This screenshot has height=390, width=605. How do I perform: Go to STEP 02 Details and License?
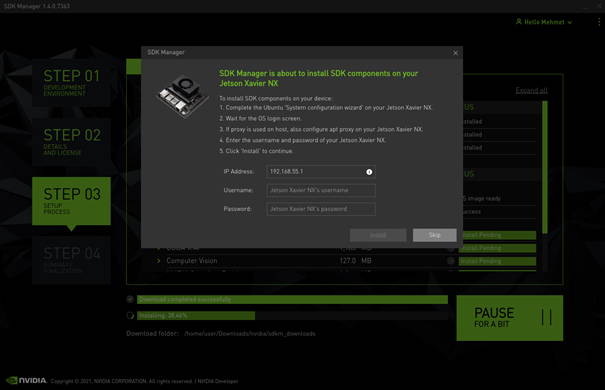click(x=71, y=142)
